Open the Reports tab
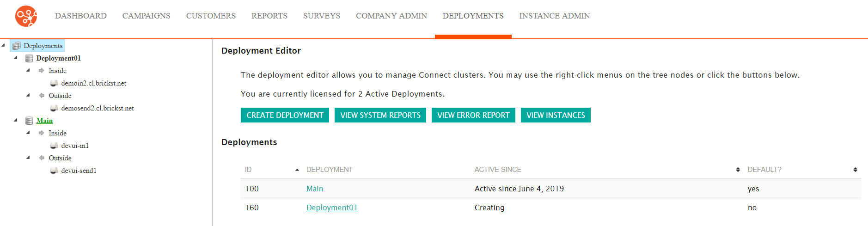Image resolution: width=868 pixels, height=226 pixels. (x=269, y=16)
